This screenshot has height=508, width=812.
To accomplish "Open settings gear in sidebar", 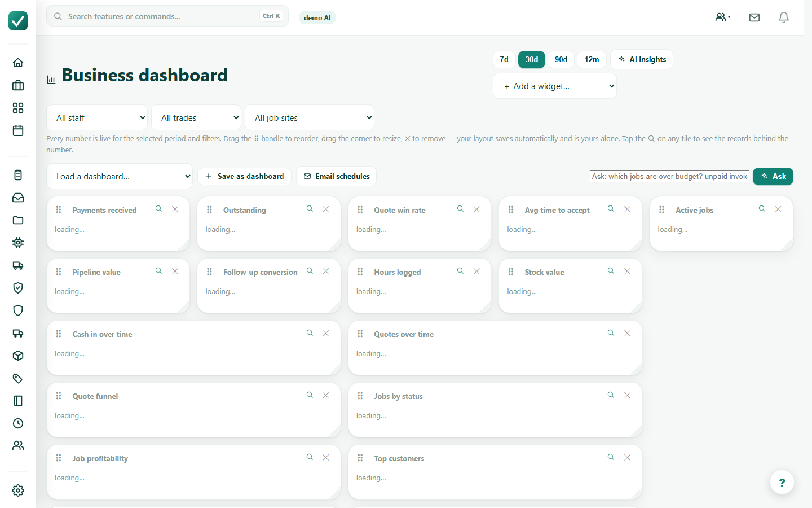I will point(18,490).
